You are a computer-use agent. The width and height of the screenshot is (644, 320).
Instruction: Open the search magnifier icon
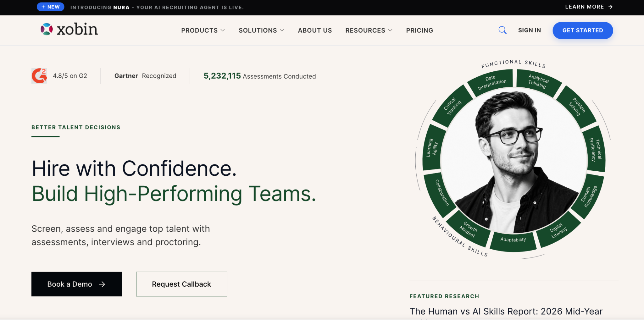(x=502, y=30)
